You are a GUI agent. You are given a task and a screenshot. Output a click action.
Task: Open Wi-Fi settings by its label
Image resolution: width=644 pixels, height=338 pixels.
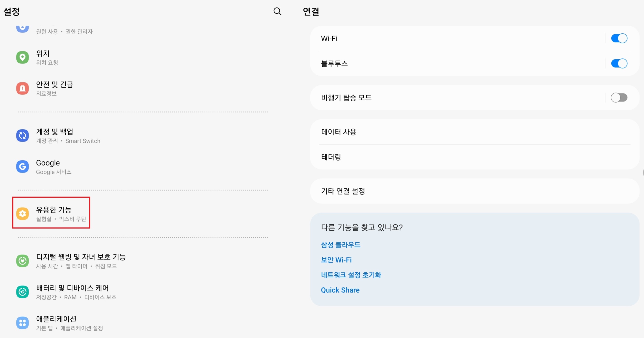pyautogui.click(x=329, y=39)
